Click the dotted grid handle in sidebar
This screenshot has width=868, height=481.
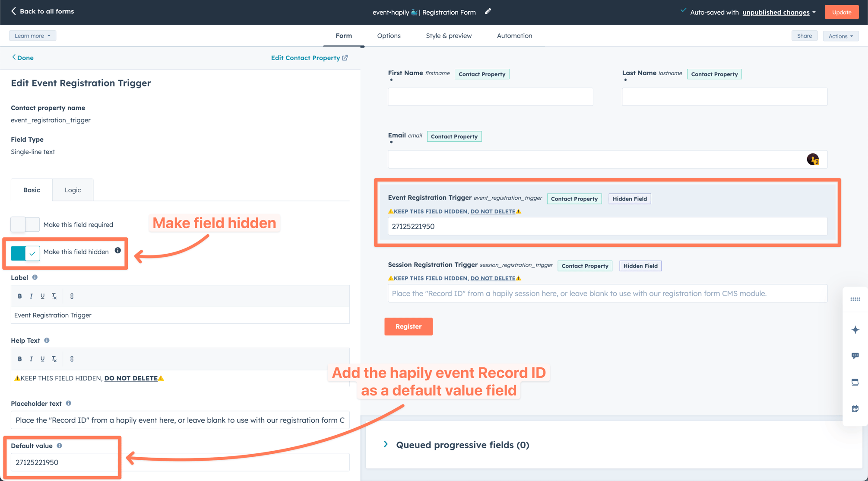pos(855,299)
